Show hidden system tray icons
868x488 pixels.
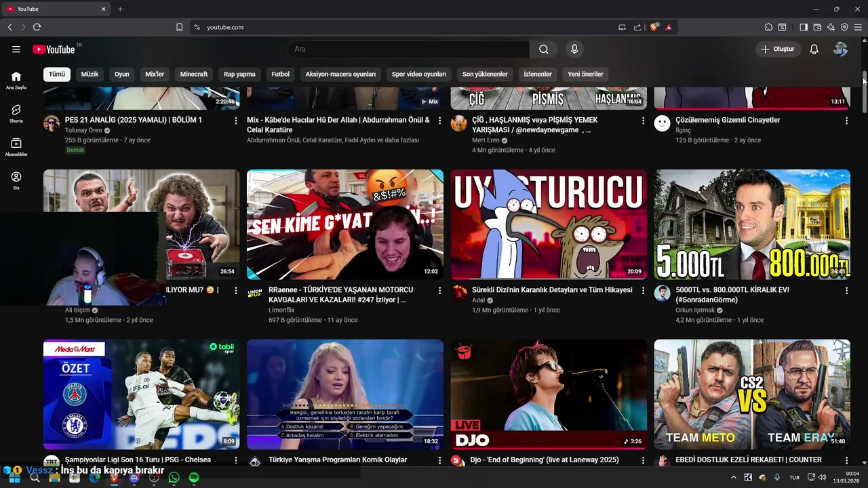coord(733,478)
